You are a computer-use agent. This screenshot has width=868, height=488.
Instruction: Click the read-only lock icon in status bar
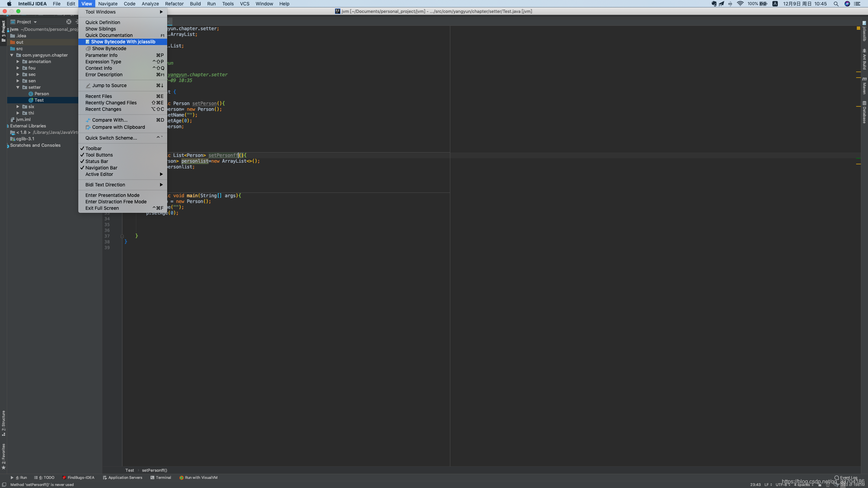click(820, 485)
